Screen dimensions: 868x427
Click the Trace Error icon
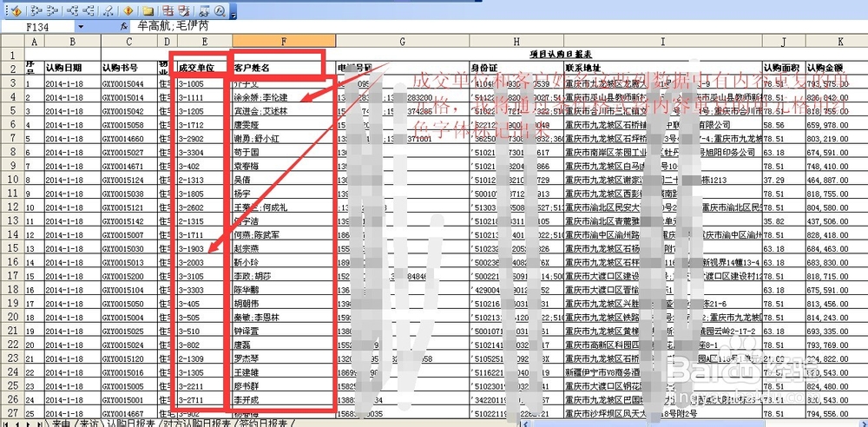coord(128,11)
